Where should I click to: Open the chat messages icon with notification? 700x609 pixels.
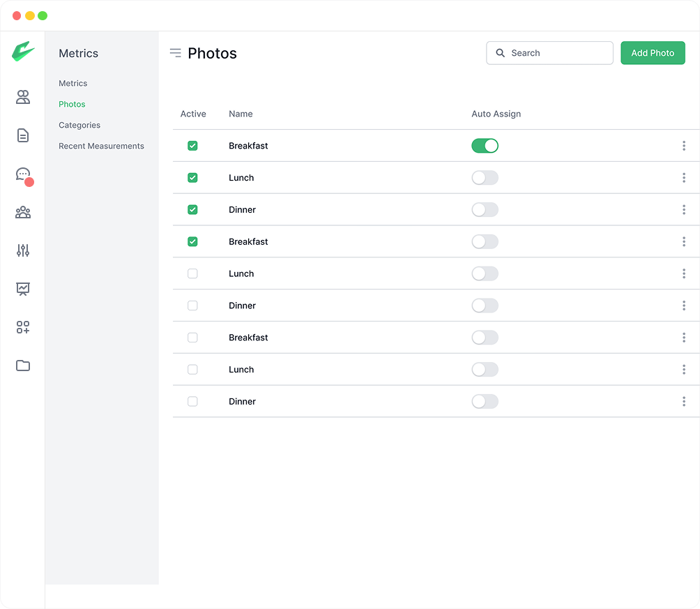(x=23, y=174)
